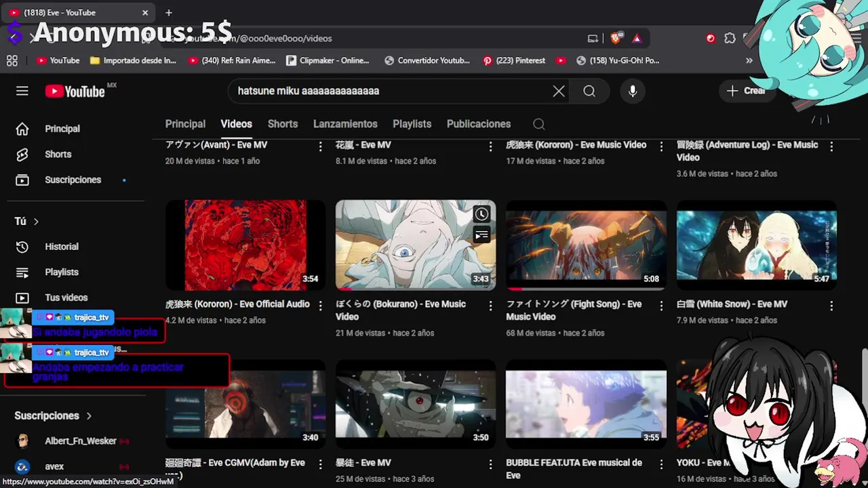Open the Pinterest bookmark
The height and width of the screenshot is (488, 868).
point(514,60)
